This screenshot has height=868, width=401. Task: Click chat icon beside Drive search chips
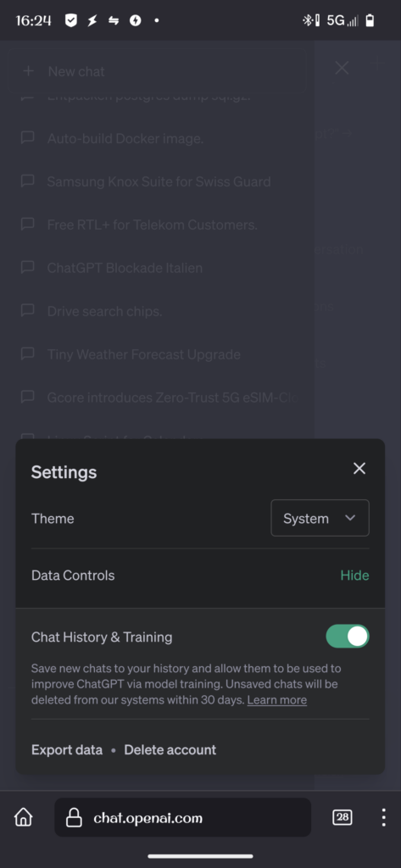(27, 310)
